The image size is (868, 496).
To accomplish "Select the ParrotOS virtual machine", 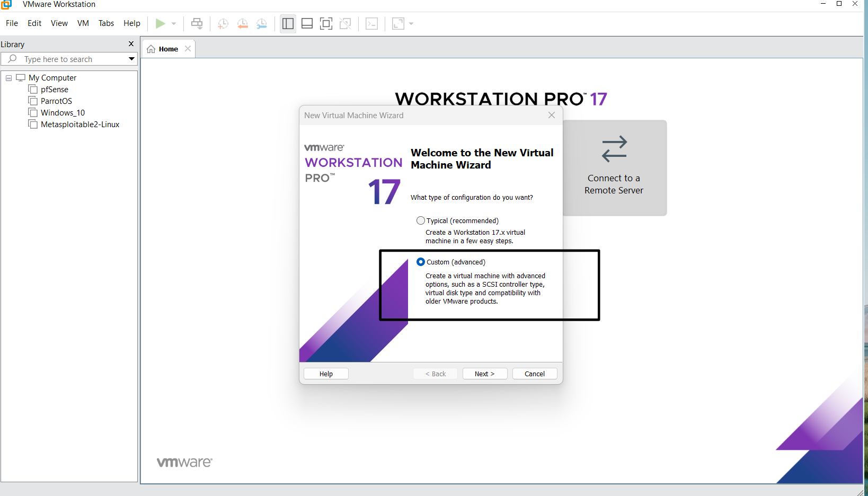I will pyautogui.click(x=56, y=101).
